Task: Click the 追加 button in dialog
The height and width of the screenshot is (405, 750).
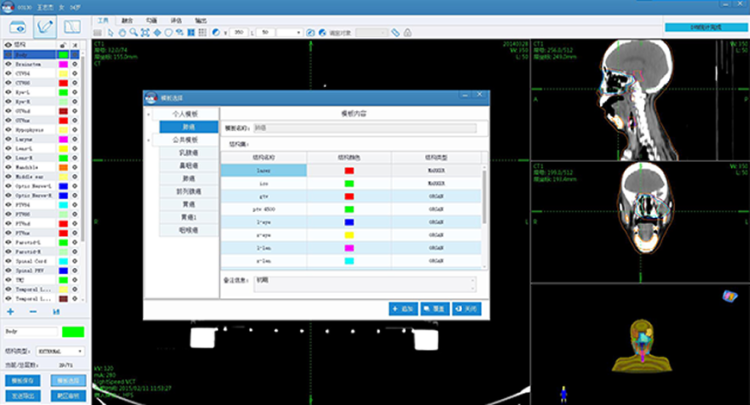Action: (x=404, y=309)
